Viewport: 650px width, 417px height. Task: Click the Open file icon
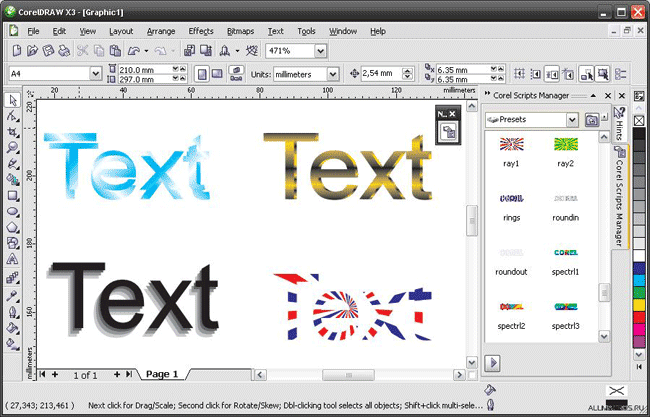(32, 51)
